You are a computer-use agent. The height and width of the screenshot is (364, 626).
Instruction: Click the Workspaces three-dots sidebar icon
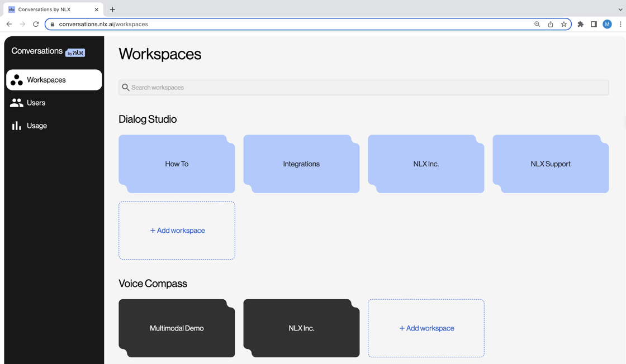coord(16,80)
